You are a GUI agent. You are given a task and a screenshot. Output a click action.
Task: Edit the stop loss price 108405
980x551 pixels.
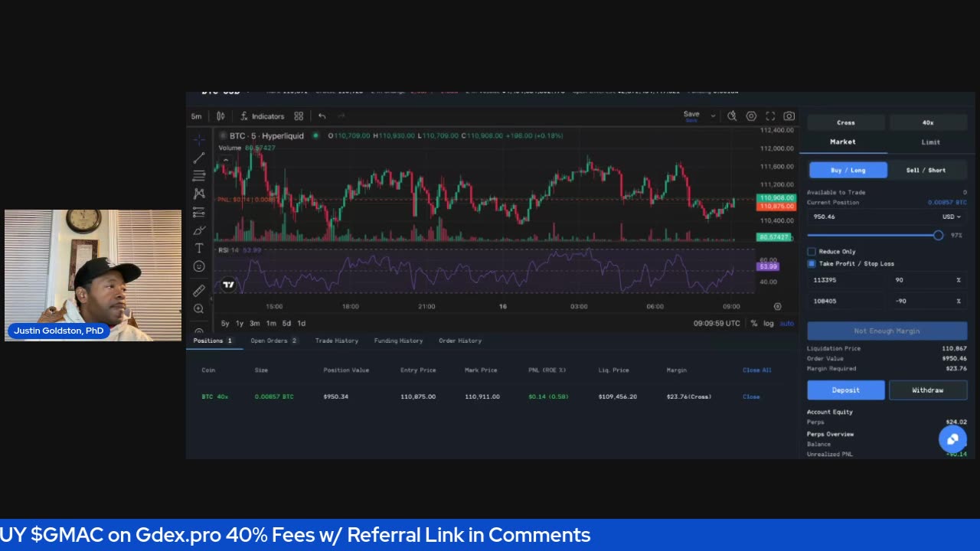846,301
